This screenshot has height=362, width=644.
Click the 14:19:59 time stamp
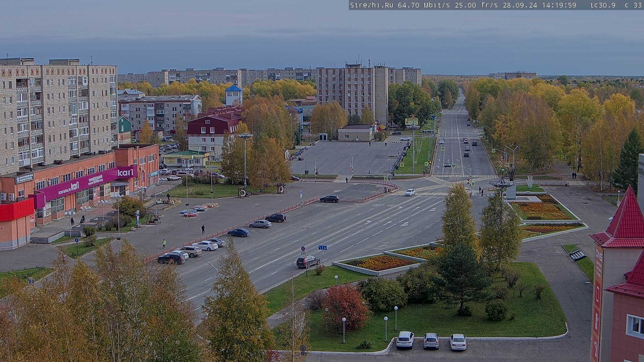[559, 5]
